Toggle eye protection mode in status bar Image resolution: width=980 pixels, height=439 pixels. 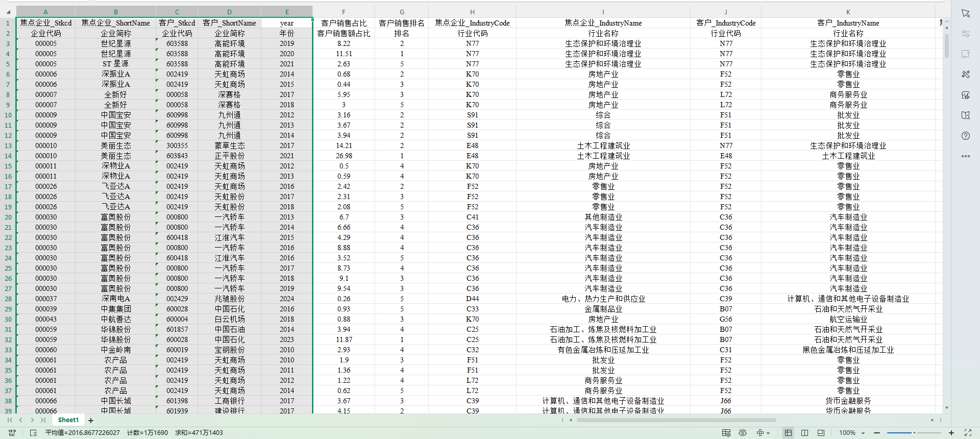click(743, 433)
